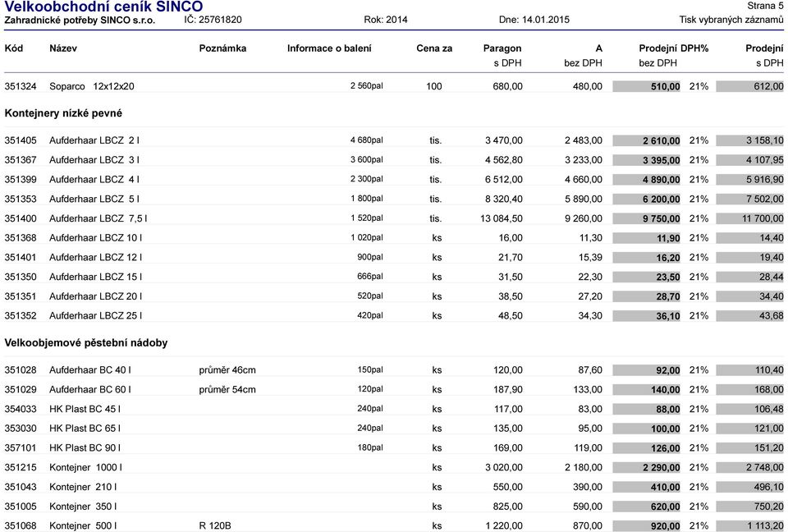
Task: Click the item 'Aufderhaar LBCZ 25 l'
Action: [x=95, y=316]
